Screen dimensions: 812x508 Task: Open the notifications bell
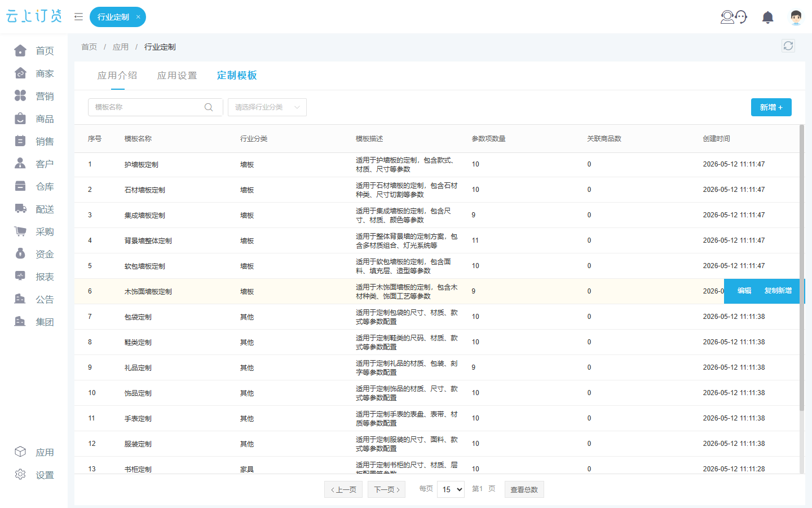coord(767,17)
